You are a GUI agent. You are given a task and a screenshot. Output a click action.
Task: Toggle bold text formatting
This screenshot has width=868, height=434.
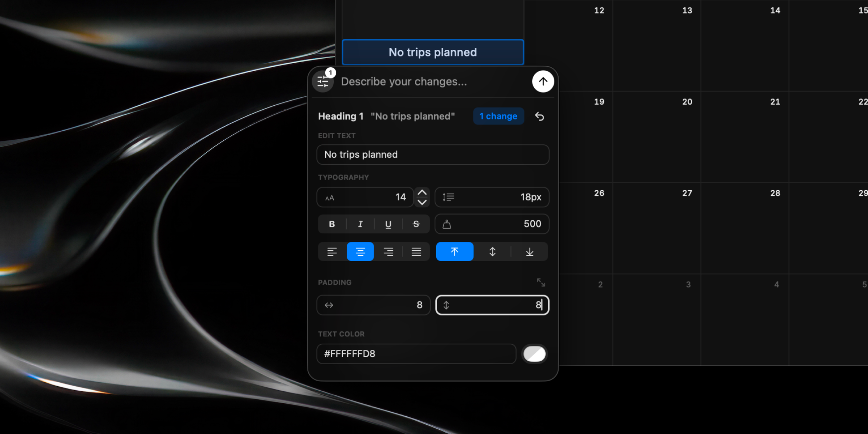(x=332, y=224)
